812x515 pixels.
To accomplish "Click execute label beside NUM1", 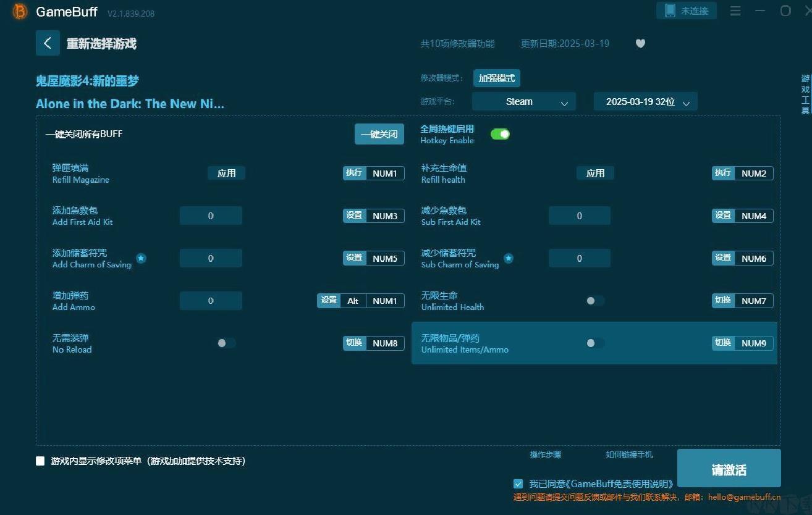I will [355, 173].
